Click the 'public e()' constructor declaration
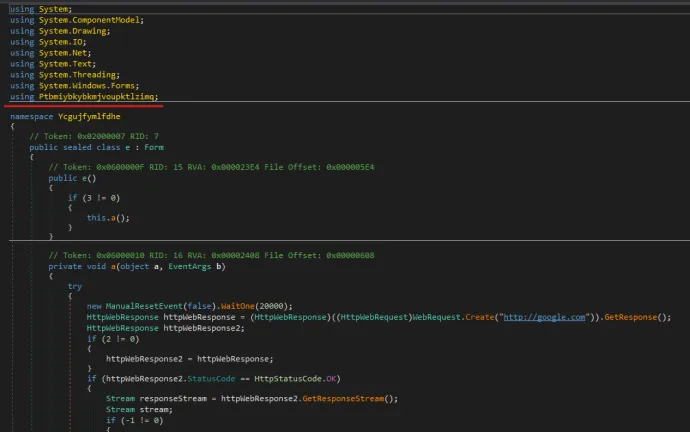Image resolution: width=690 pixels, height=432 pixels. pyautogui.click(x=72, y=178)
